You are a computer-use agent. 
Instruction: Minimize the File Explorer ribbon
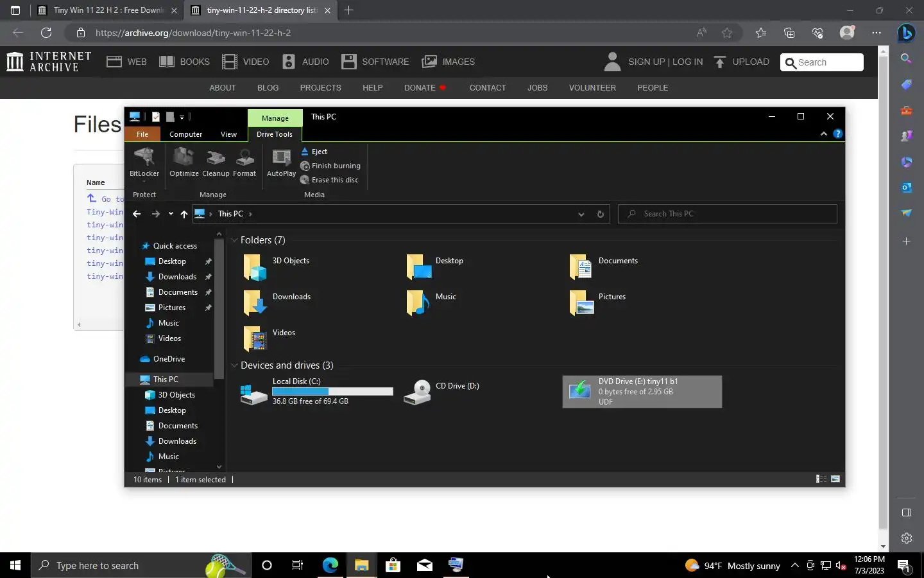coord(824,134)
